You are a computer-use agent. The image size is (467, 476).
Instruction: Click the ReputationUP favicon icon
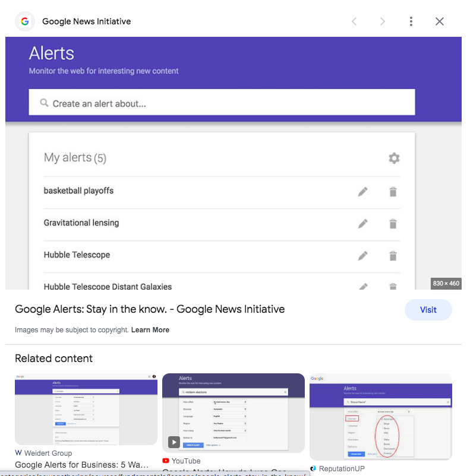[x=313, y=468]
